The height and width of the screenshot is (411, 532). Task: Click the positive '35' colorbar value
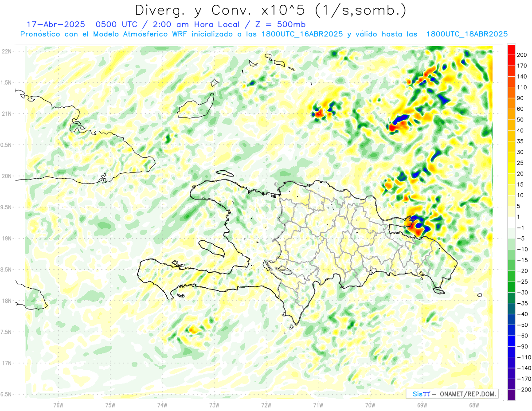tap(521, 141)
